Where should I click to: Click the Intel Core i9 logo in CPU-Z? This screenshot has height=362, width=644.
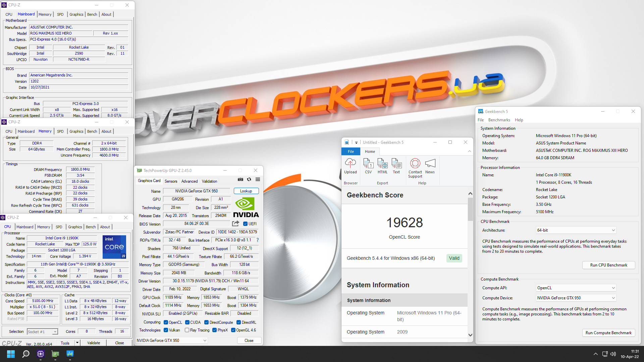click(x=114, y=247)
